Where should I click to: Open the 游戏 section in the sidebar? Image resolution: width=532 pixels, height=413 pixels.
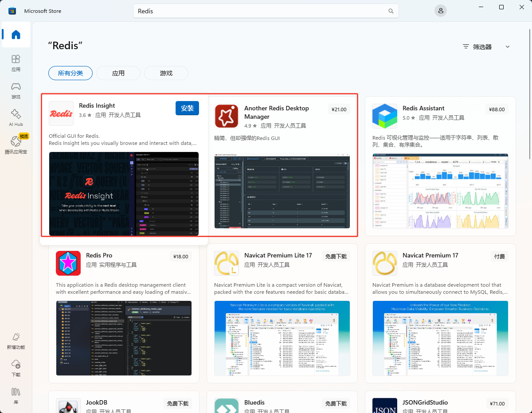(x=16, y=90)
